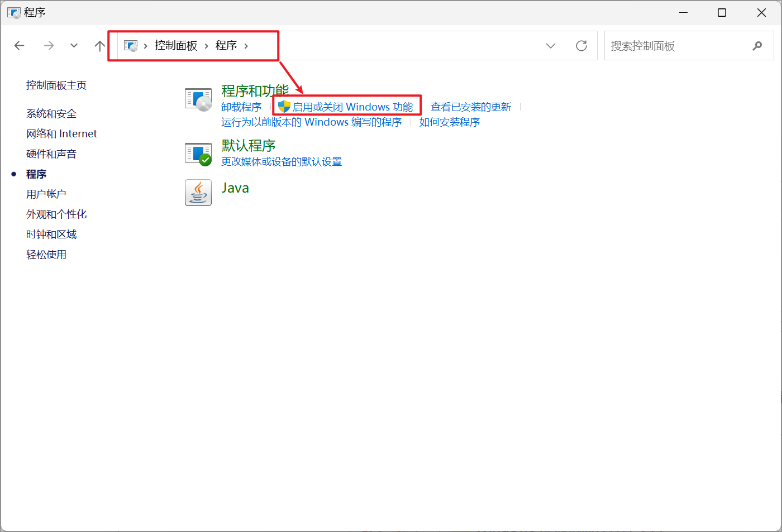The image size is (782, 532).
Task: Go up one level with up arrow
Action: pos(100,46)
